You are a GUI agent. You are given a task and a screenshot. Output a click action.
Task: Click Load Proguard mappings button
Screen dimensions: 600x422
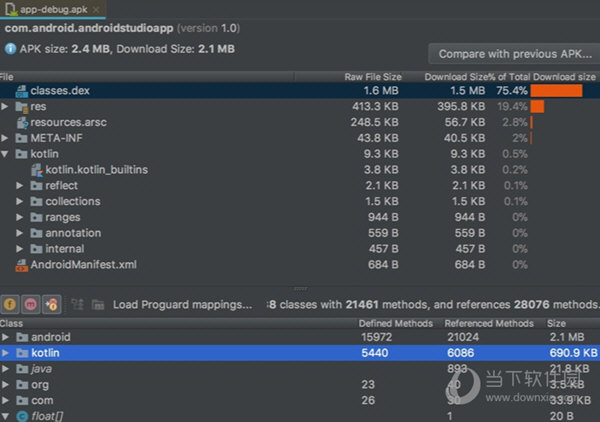coord(183,305)
